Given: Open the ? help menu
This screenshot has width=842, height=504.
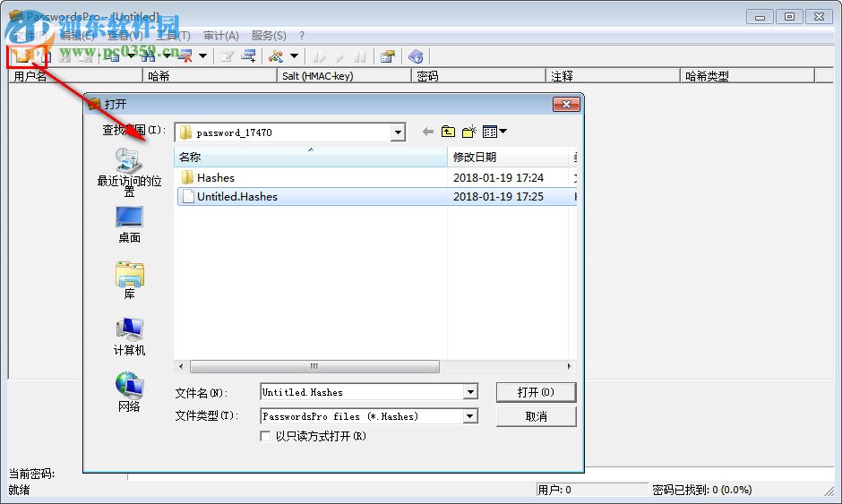Looking at the screenshot, I should (x=302, y=36).
